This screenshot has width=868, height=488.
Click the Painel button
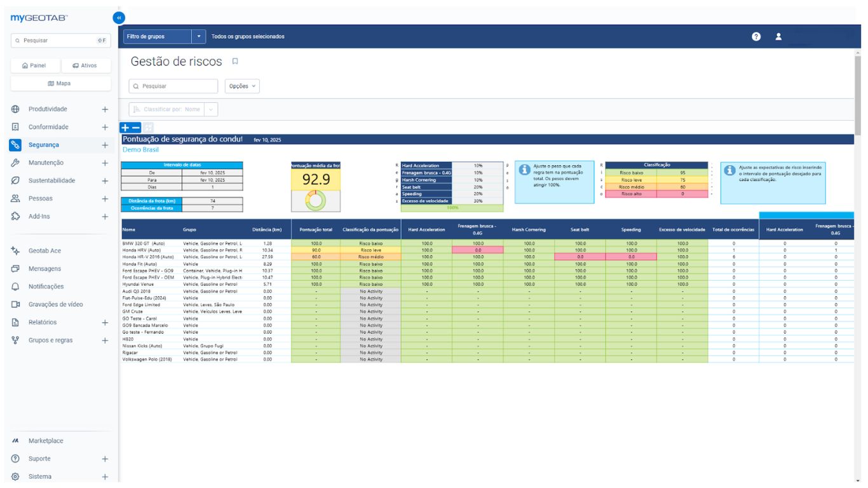[34, 65]
